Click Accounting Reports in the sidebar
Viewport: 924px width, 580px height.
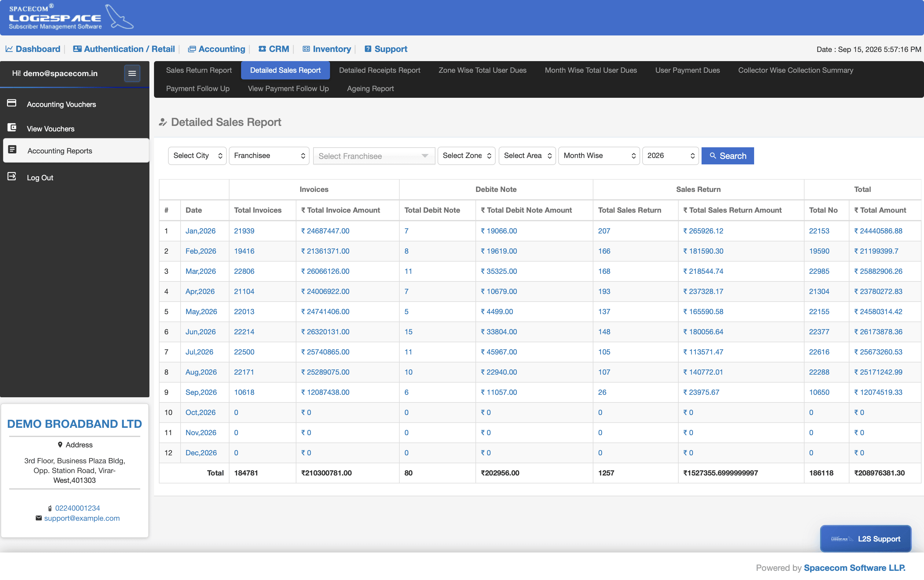(76, 150)
